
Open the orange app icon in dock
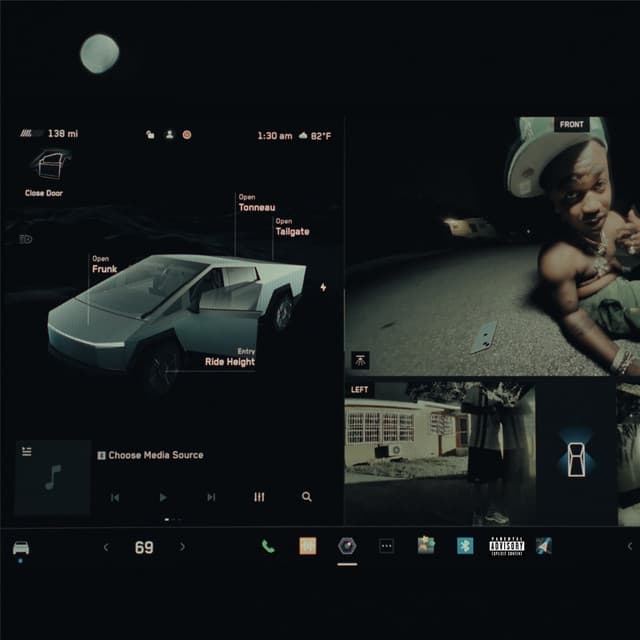(x=307, y=546)
